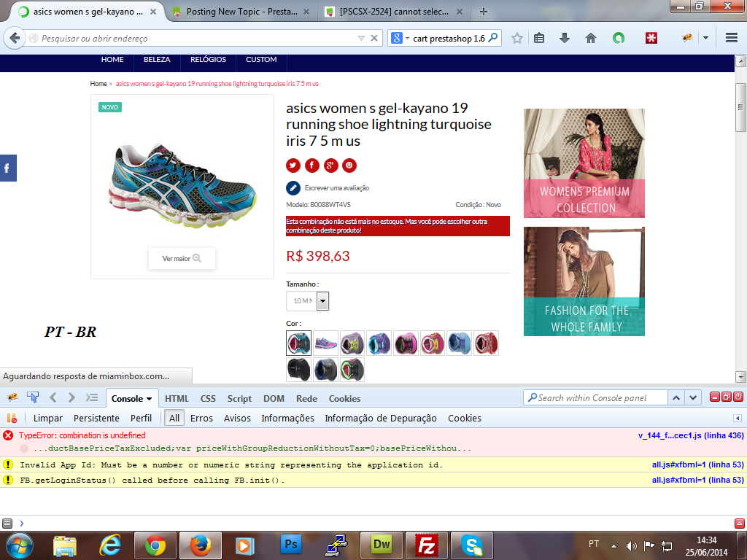Open Dreamweaver from taskbar

click(381, 545)
